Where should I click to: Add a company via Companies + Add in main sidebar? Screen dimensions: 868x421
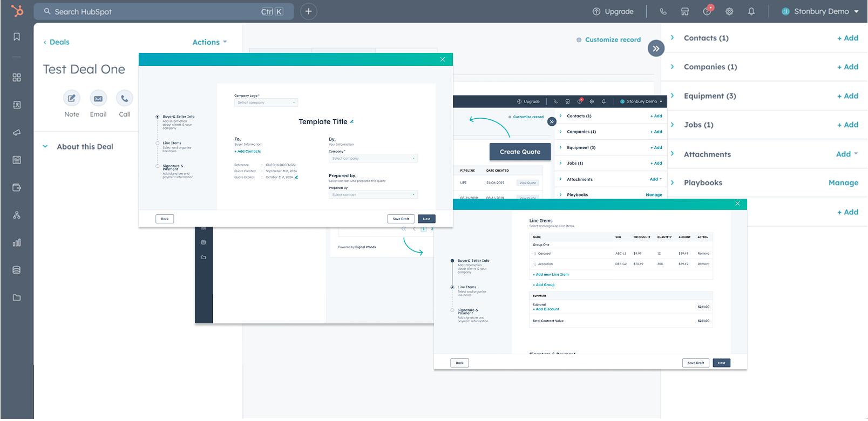pos(847,67)
